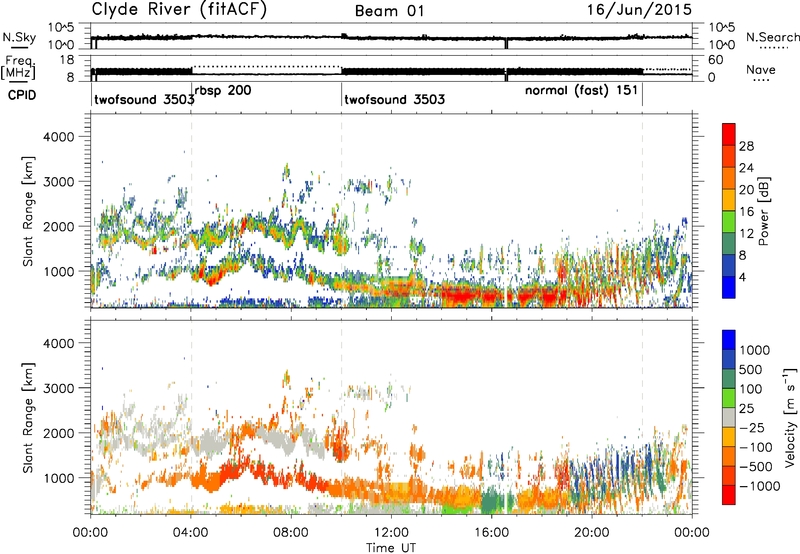Click the 'normal (fast) 151' CPID label

581,91
